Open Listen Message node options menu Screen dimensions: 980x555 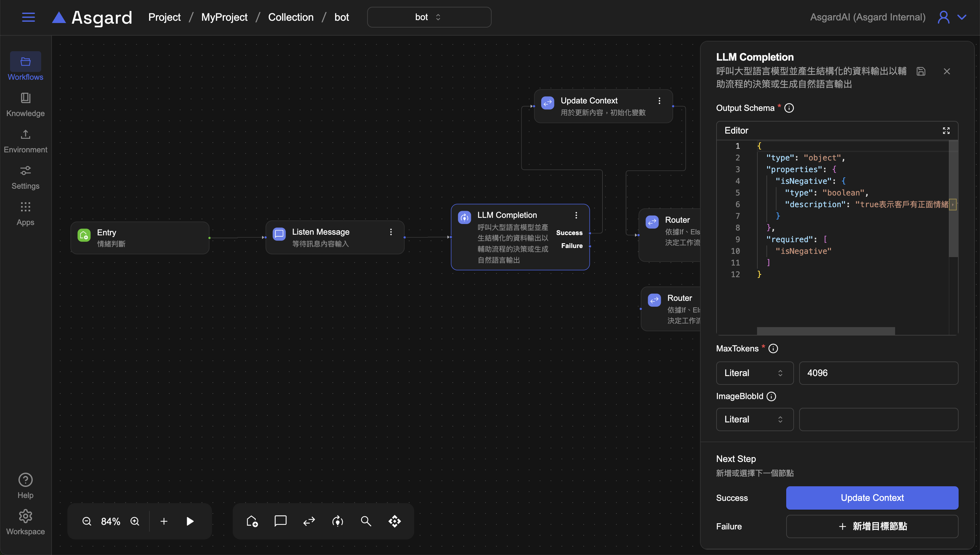point(391,232)
